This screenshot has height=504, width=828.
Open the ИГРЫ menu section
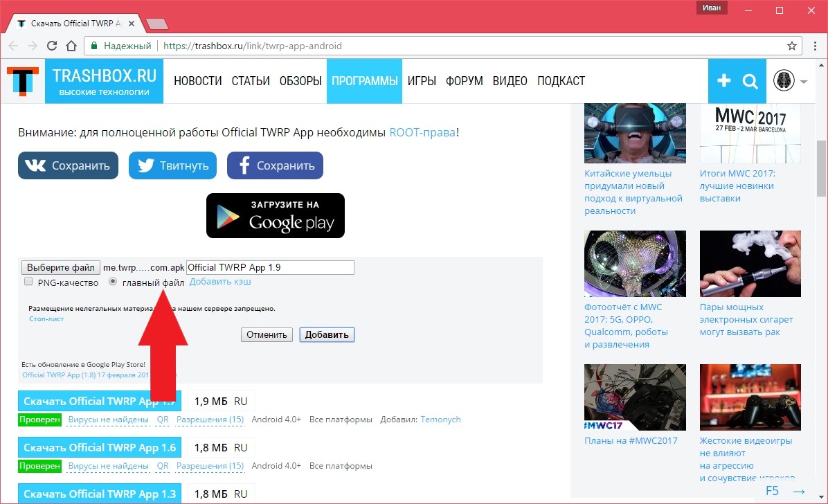(x=422, y=81)
